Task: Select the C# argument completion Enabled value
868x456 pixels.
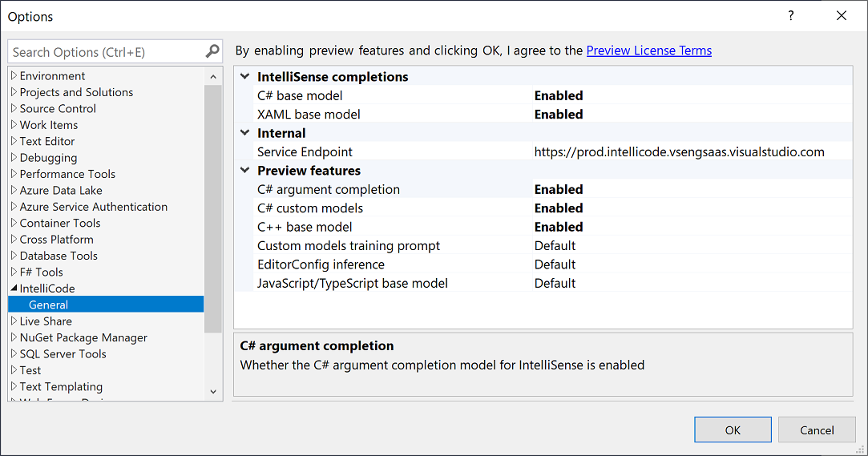Action: click(x=559, y=190)
